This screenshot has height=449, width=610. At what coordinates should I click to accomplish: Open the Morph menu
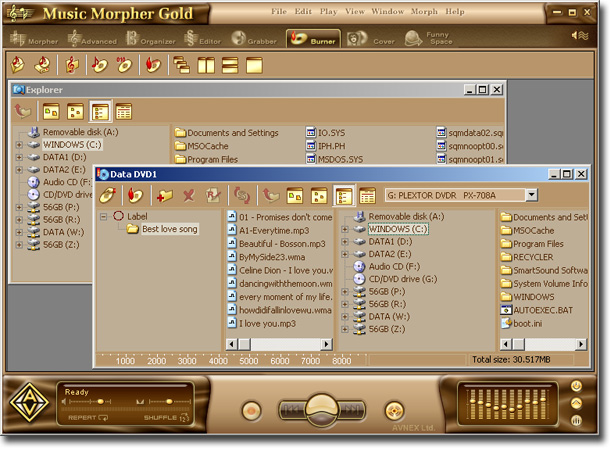point(424,11)
